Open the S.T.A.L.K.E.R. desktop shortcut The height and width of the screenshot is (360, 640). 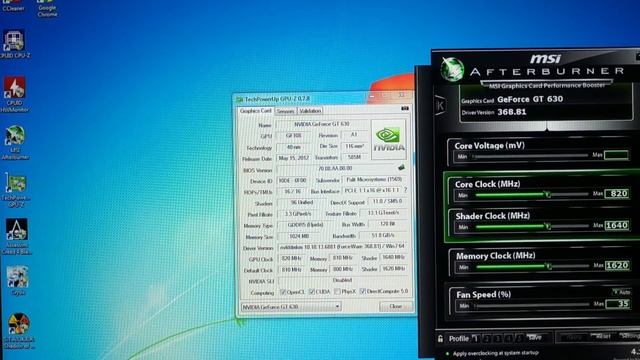point(18,331)
